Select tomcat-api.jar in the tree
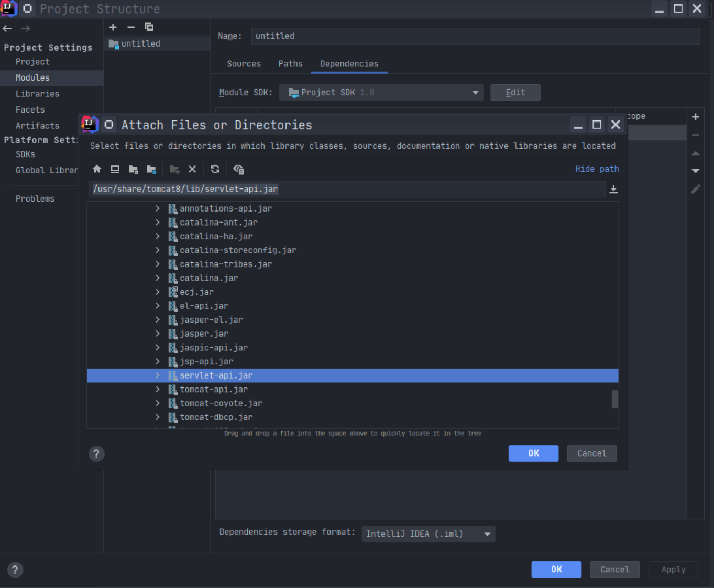714x588 pixels. click(214, 390)
